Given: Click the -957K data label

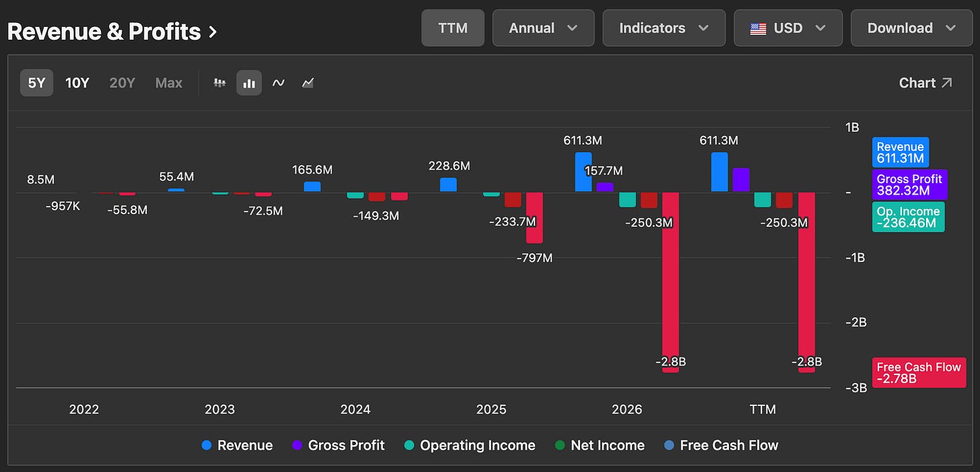Looking at the screenshot, I should pos(63,206).
